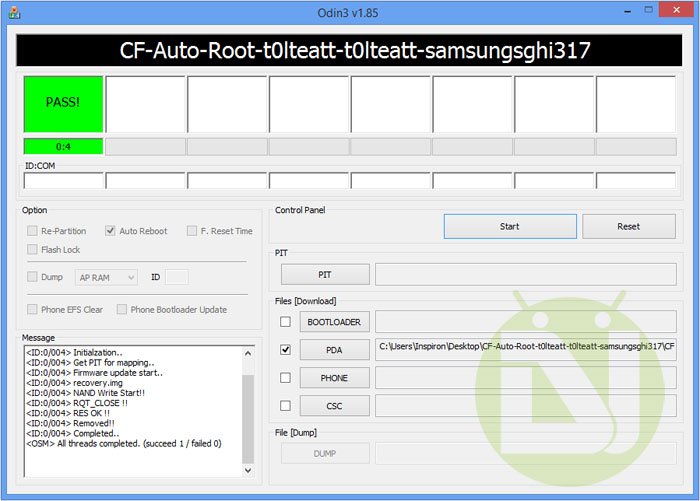Click the message log scrollbar thumb

(x=248, y=419)
